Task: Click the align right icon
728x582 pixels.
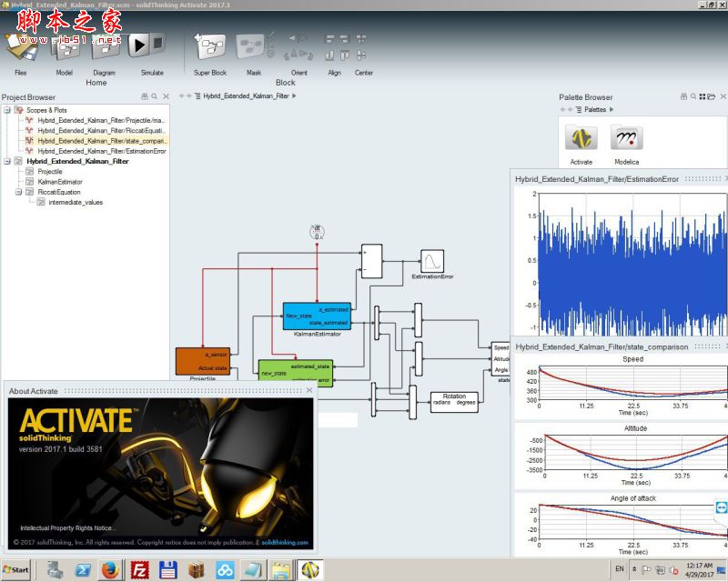Action: tap(344, 39)
